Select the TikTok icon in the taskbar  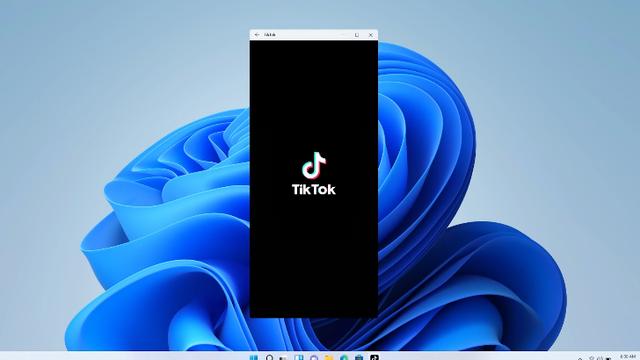[x=374, y=358]
